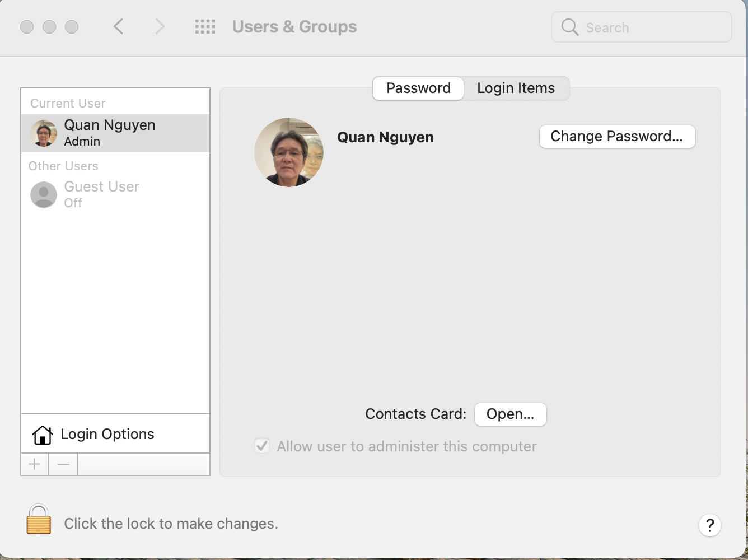Viewport: 748px width, 560px height.
Task: Click the Guest User silhouette icon
Action: [44, 194]
